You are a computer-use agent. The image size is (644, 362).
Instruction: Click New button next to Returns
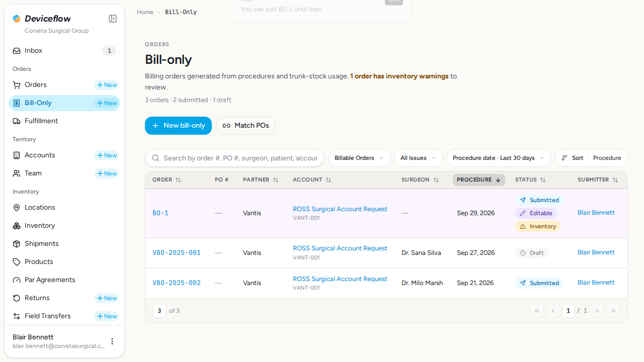[x=107, y=298]
